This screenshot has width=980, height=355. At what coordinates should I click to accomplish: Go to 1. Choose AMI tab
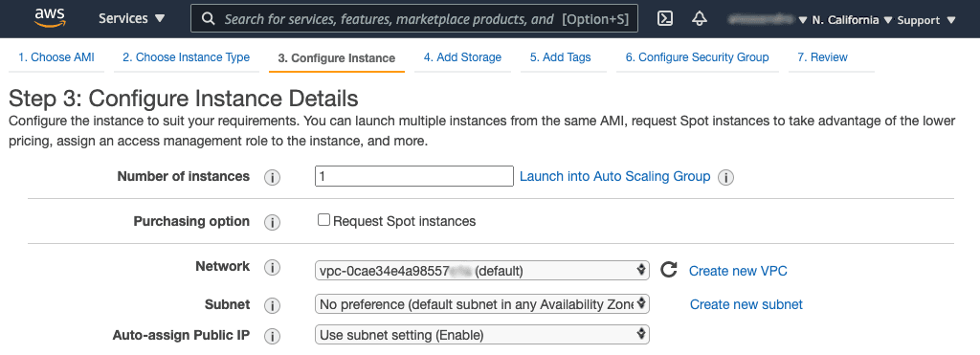pyautogui.click(x=56, y=57)
